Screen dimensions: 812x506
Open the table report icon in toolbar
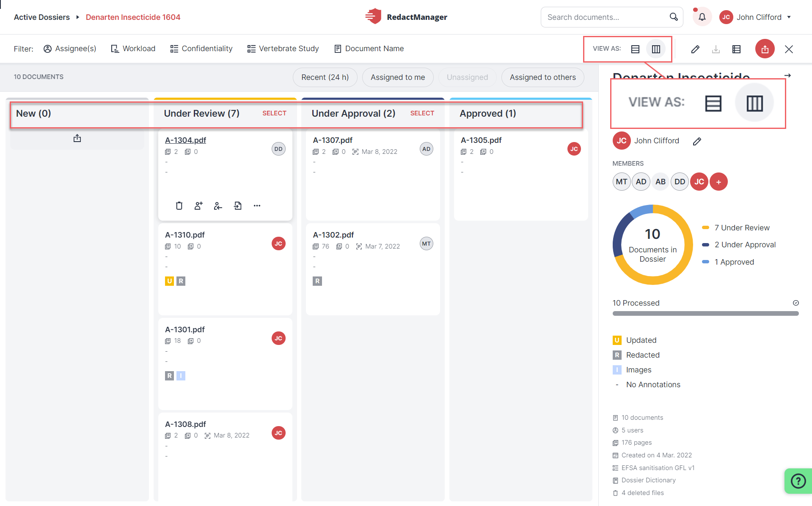[x=736, y=49]
